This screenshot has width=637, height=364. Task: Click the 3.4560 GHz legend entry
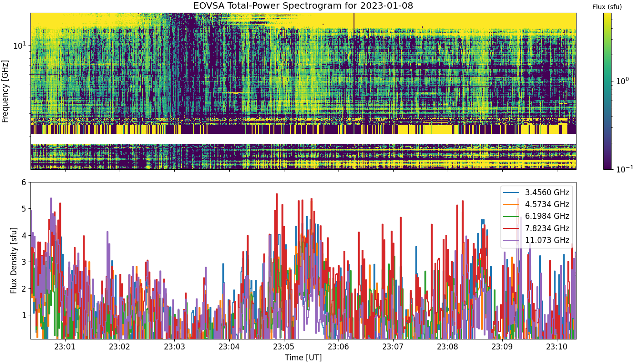(536, 192)
